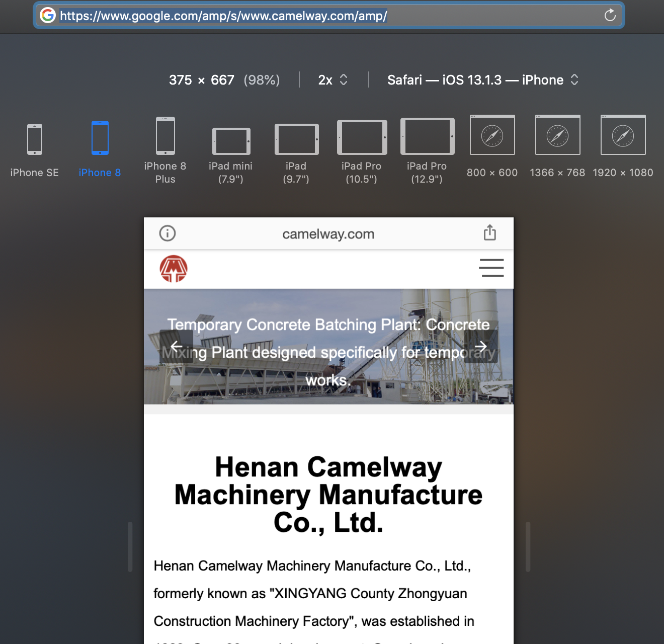This screenshot has width=664, height=644.
Task: Choose the iPhone 8 Plus device
Action: [x=165, y=150]
